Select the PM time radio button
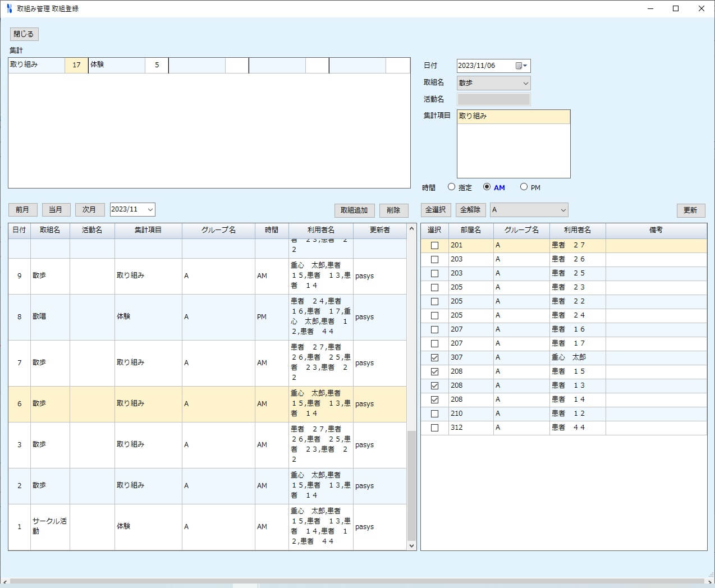 [524, 187]
